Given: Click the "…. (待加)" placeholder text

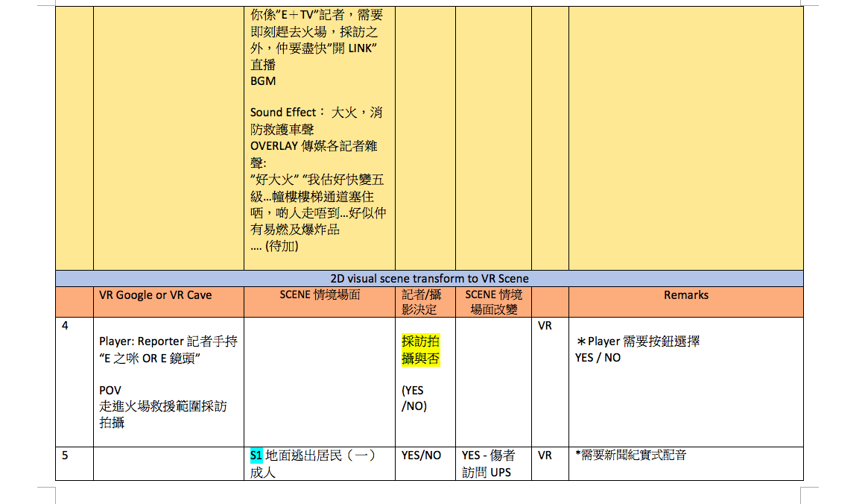Looking at the screenshot, I should coord(274,246).
